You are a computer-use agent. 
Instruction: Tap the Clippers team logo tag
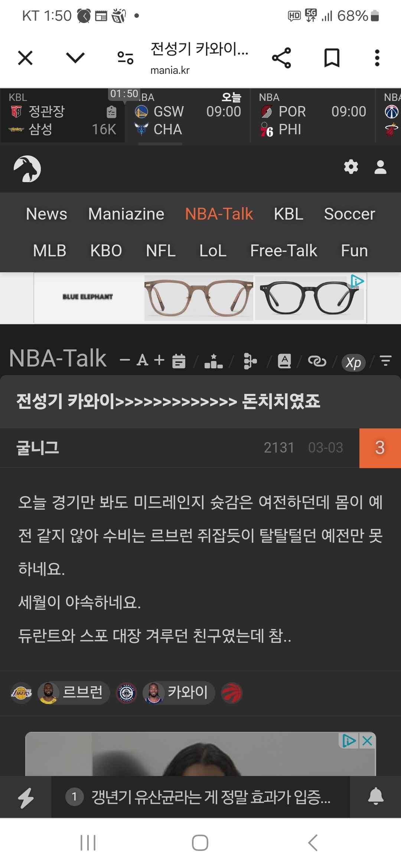(x=126, y=693)
